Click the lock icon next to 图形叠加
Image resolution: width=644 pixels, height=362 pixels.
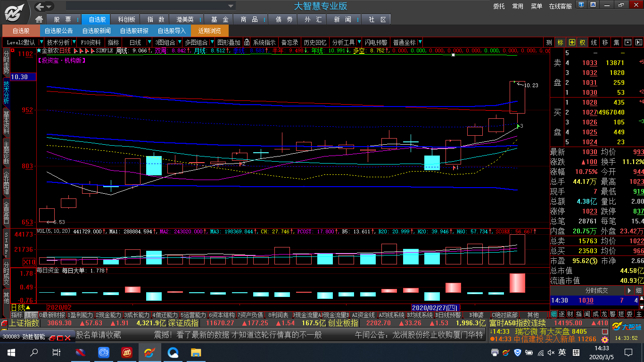tap(246, 42)
